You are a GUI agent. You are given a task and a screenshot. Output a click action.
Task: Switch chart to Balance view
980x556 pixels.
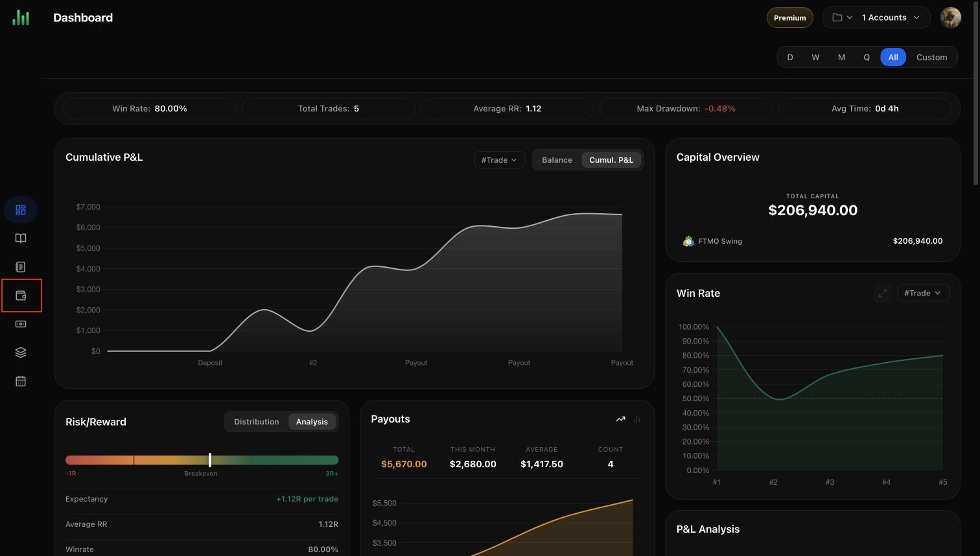(x=557, y=160)
